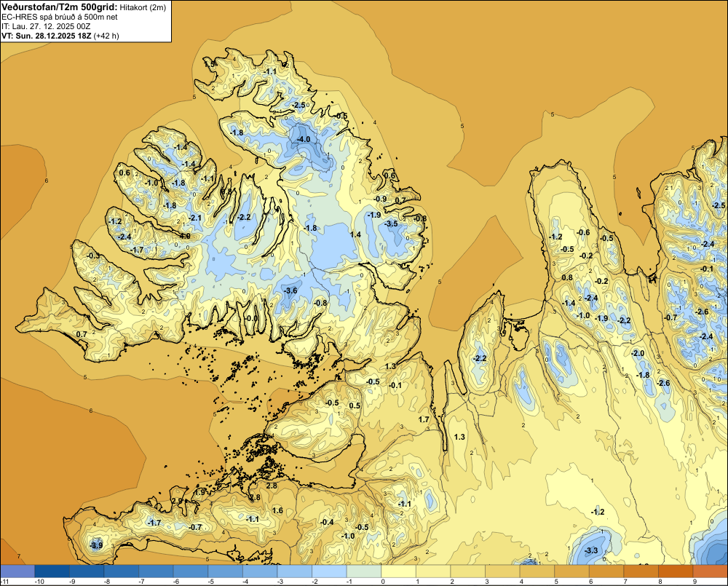Click the -3.5 temperature label
The image size is (728, 586).
click(x=392, y=223)
